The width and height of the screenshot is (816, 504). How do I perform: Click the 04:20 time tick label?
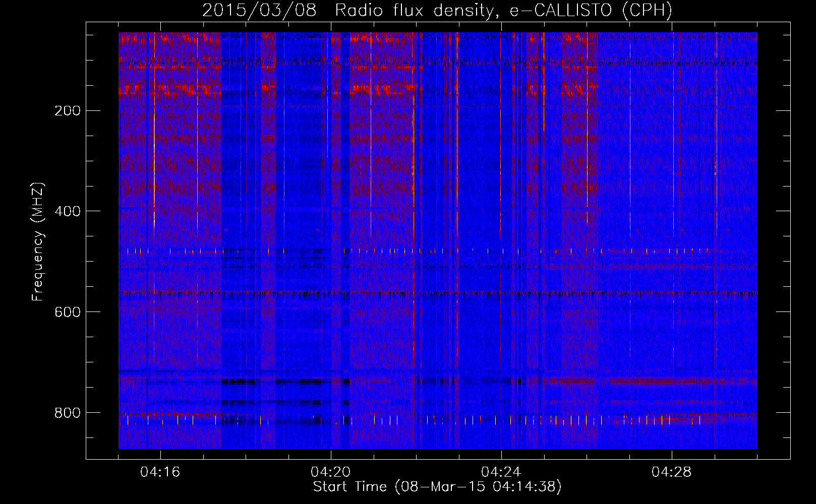331,472
